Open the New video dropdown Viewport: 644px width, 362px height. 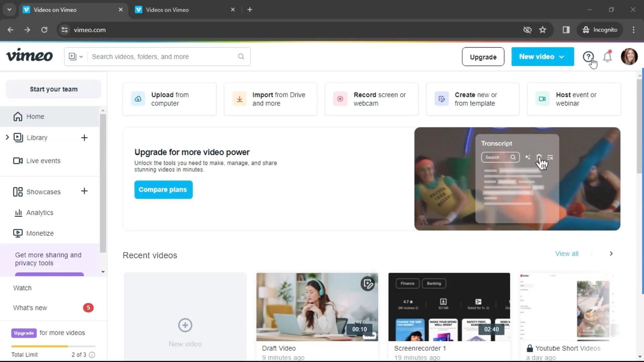(542, 57)
